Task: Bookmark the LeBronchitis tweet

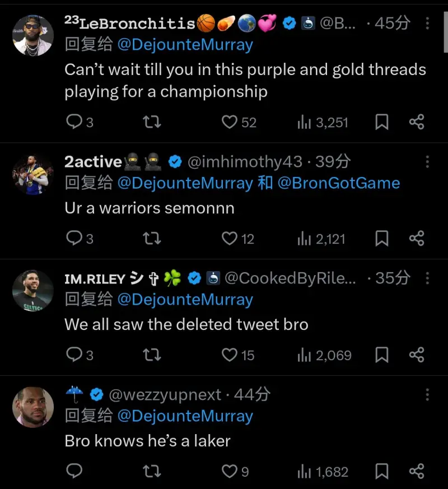Action: point(381,122)
